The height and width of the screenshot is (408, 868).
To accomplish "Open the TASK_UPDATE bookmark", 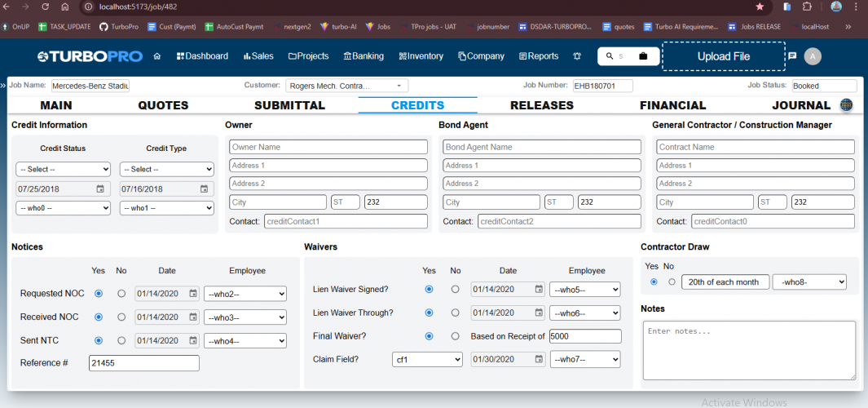I will [64, 26].
